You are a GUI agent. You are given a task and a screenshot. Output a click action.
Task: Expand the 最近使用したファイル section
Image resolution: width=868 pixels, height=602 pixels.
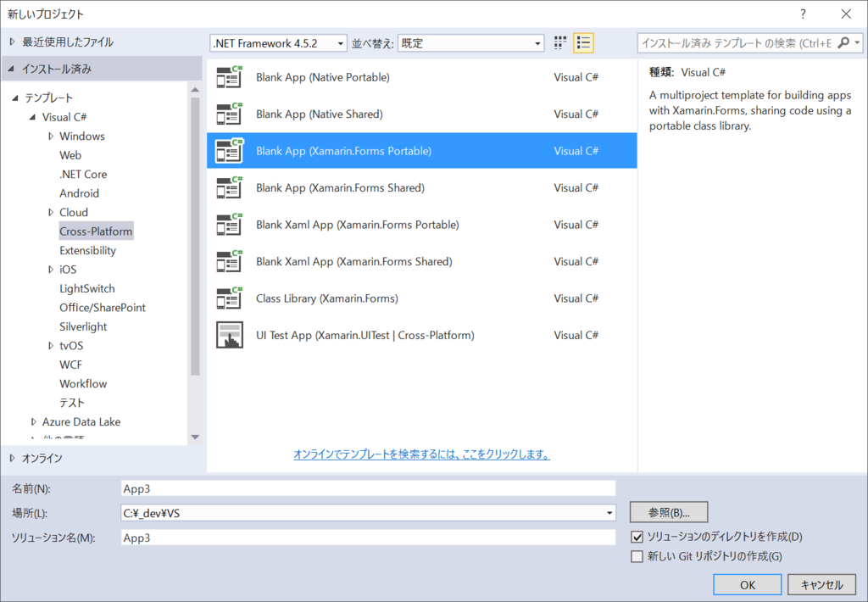tap(12, 42)
